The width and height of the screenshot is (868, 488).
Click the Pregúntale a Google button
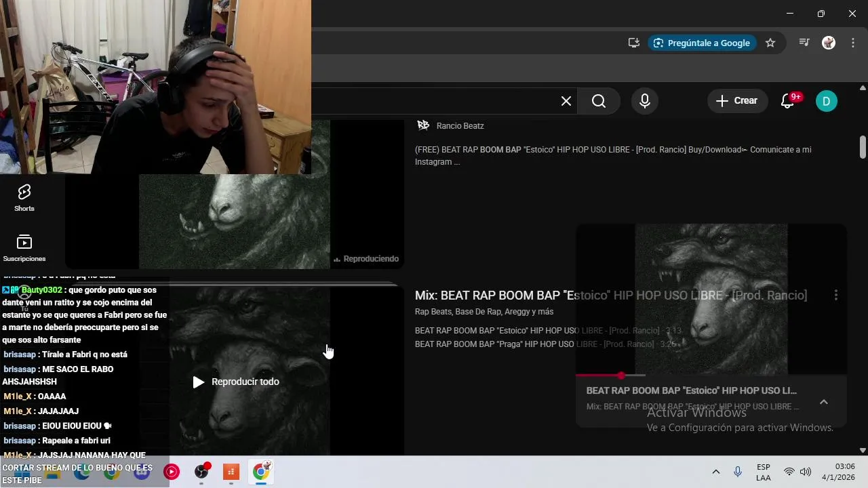tap(702, 43)
